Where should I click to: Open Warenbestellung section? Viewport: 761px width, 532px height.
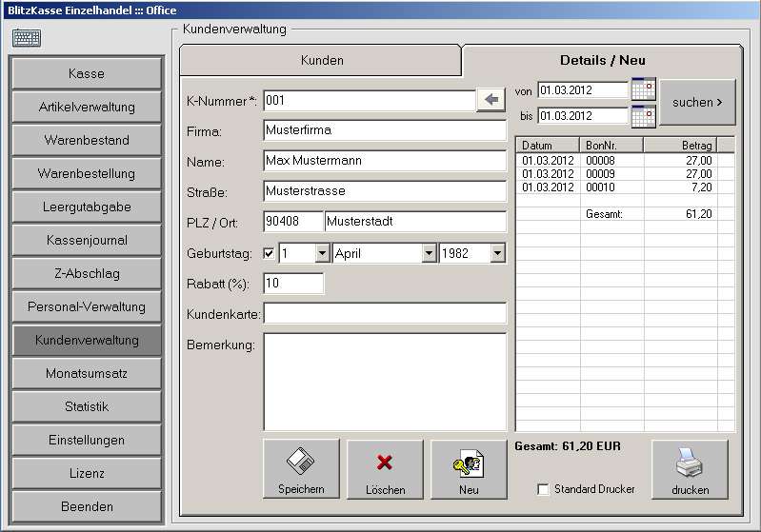pyautogui.click(x=87, y=173)
